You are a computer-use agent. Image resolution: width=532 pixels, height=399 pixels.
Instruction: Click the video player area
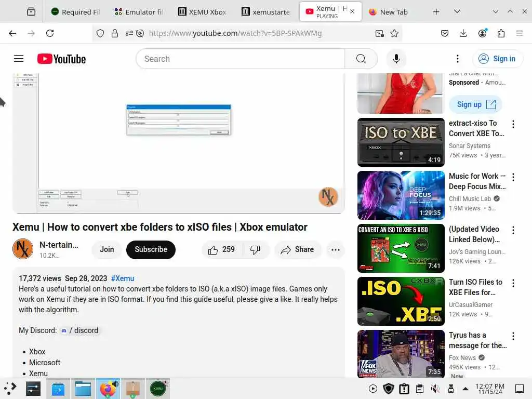[x=179, y=143]
